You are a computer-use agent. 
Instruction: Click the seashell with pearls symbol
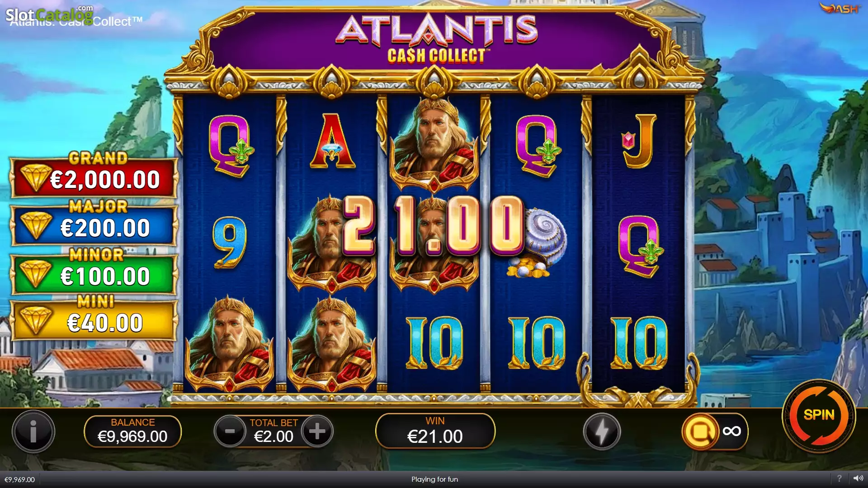[538, 243]
